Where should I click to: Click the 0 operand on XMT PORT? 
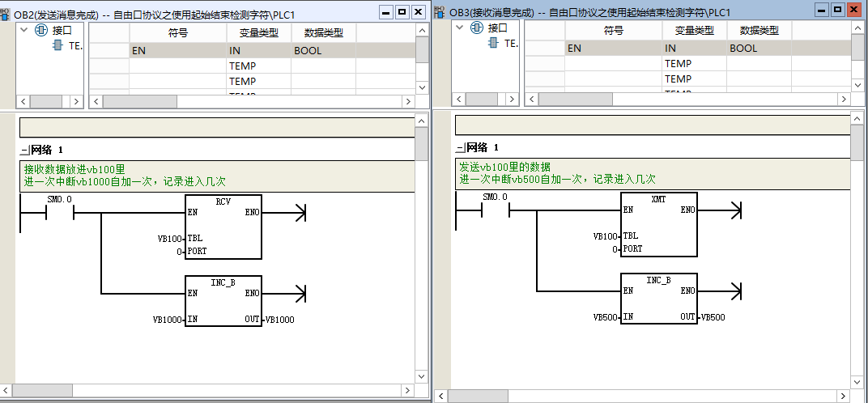(x=615, y=250)
